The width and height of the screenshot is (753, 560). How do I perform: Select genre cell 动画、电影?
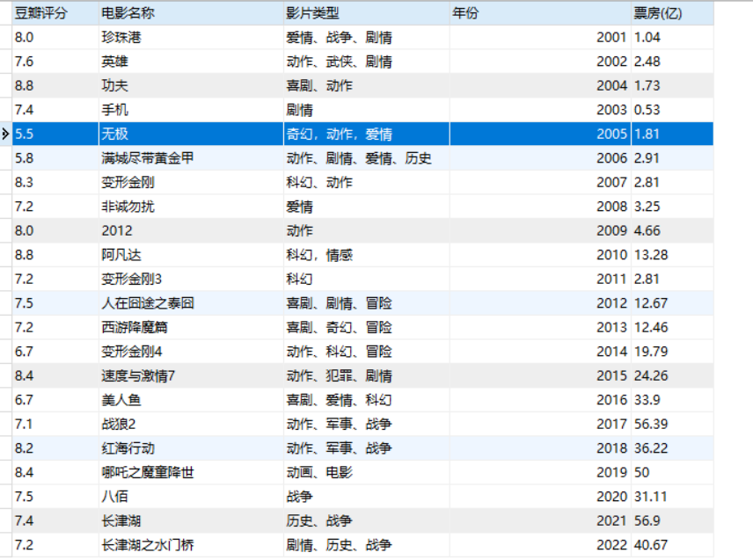click(367, 472)
